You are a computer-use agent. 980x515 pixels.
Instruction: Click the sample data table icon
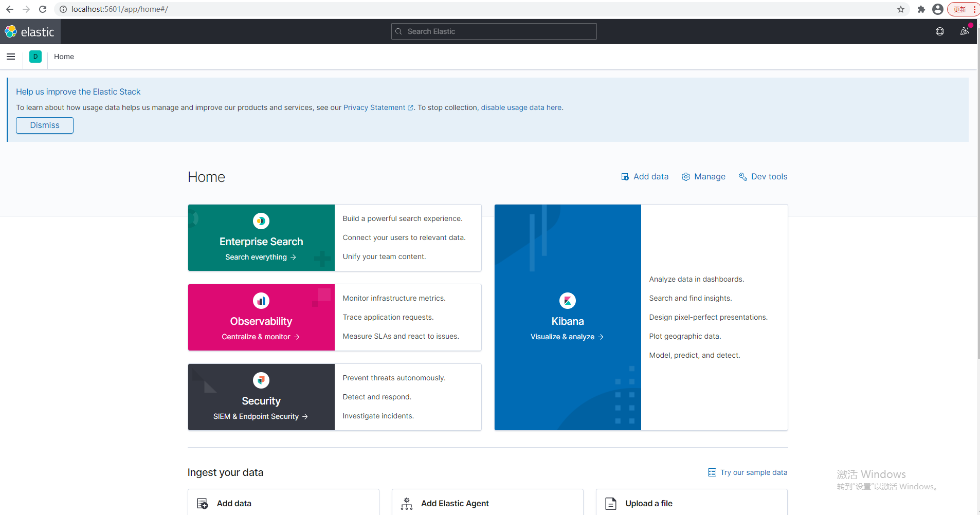(712, 472)
